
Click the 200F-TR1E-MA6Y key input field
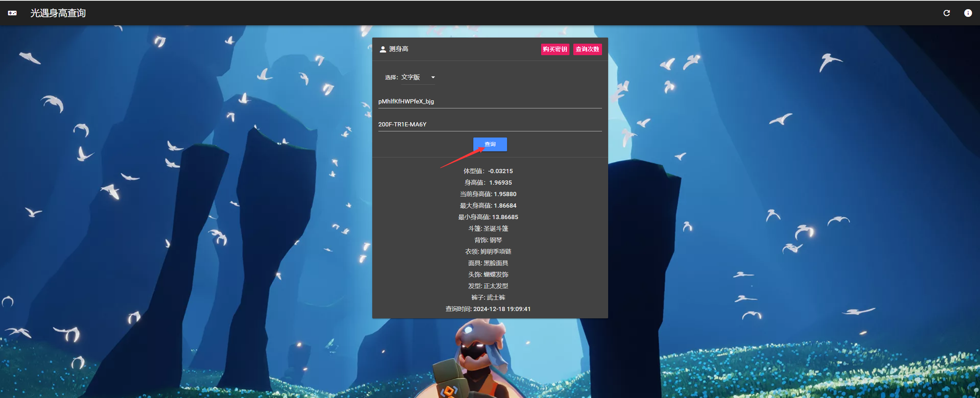click(490, 124)
